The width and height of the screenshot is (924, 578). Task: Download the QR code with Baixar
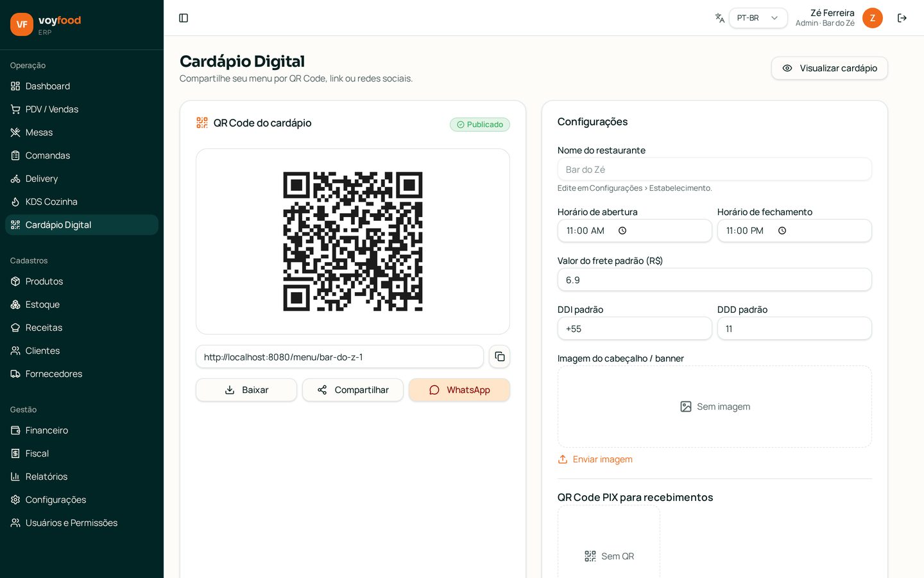[x=246, y=390]
